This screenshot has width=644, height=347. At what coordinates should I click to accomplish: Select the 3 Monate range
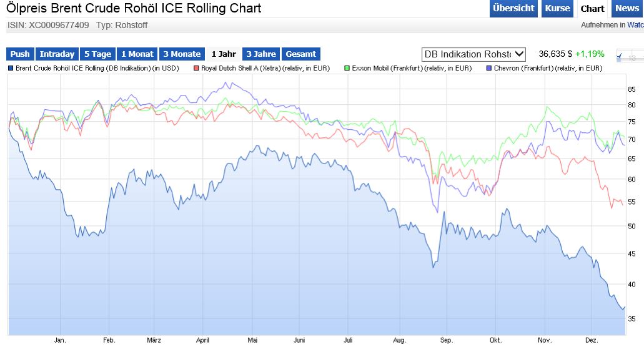coord(182,54)
